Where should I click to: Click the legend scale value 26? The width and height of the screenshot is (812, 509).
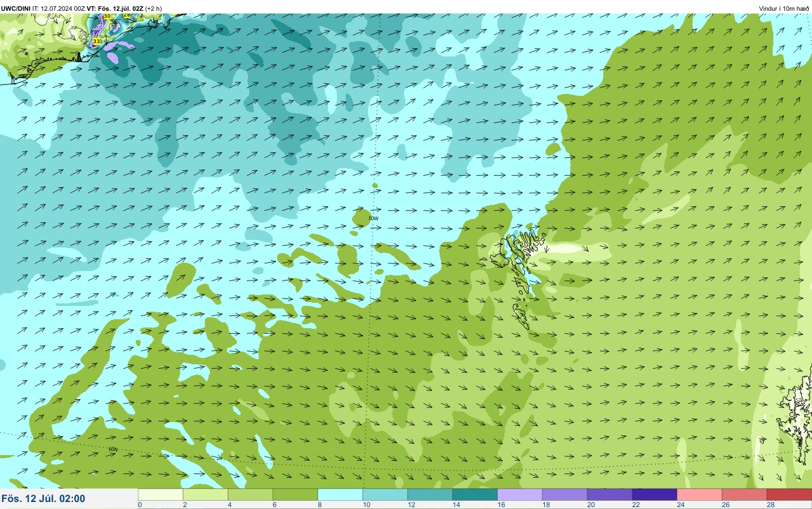[x=726, y=505]
